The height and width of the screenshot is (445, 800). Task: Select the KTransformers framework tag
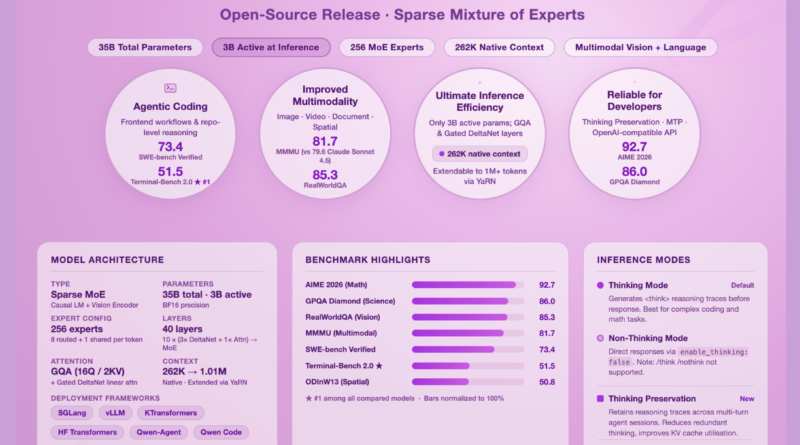170,413
